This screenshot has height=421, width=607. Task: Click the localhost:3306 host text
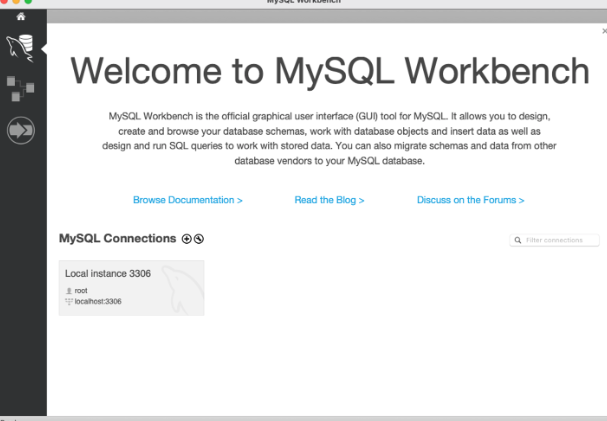98,301
